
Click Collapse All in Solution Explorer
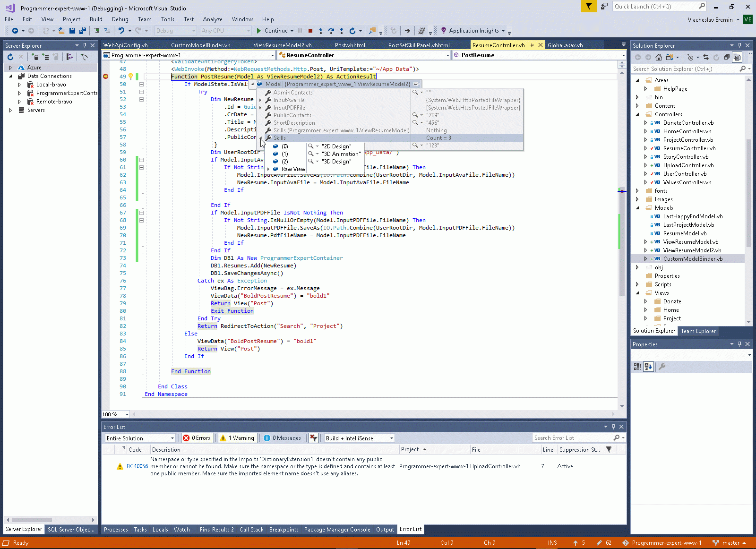pos(727,57)
